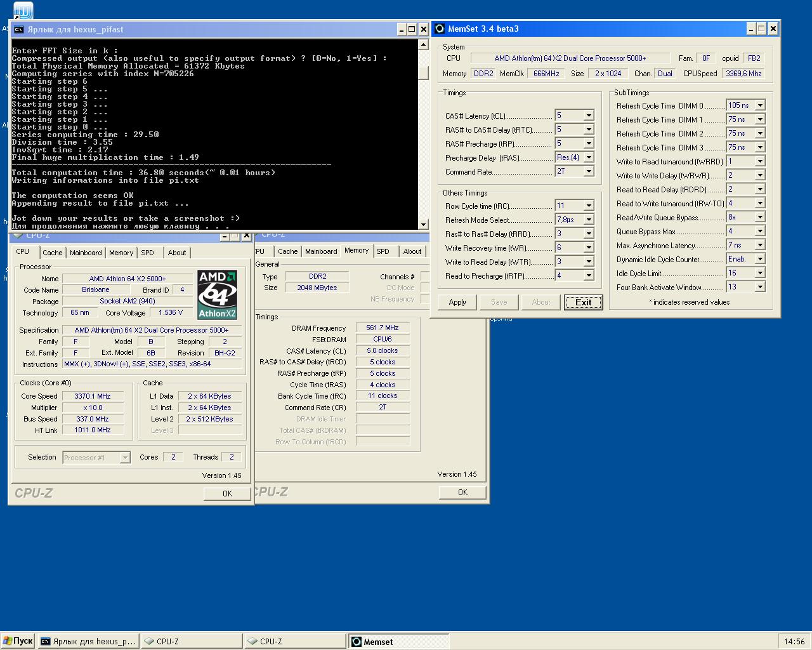Image resolution: width=812 pixels, height=650 pixels.
Task: Click the console window title bar icon
Action: [18, 29]
